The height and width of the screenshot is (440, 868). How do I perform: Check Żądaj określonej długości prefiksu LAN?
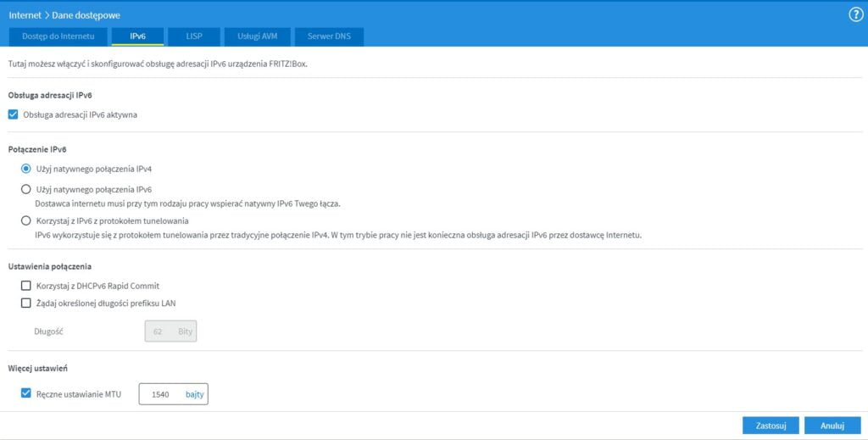click(x=25, y=303)
